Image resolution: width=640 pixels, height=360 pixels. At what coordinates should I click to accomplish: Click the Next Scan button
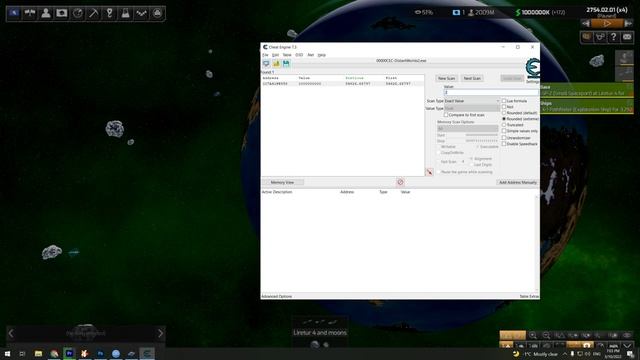(x=472, y=78)
